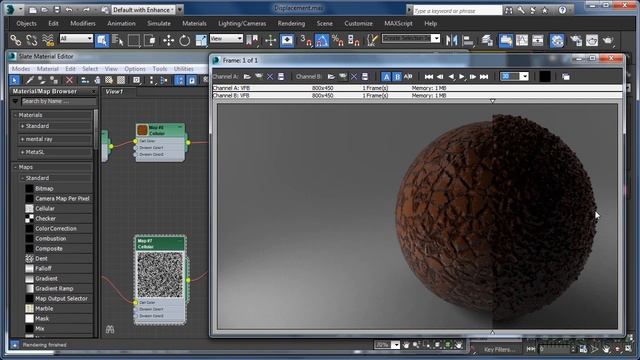Click the Unlink Selection tool
Viewport: 640px width, 360px height.
pos(31,40)
